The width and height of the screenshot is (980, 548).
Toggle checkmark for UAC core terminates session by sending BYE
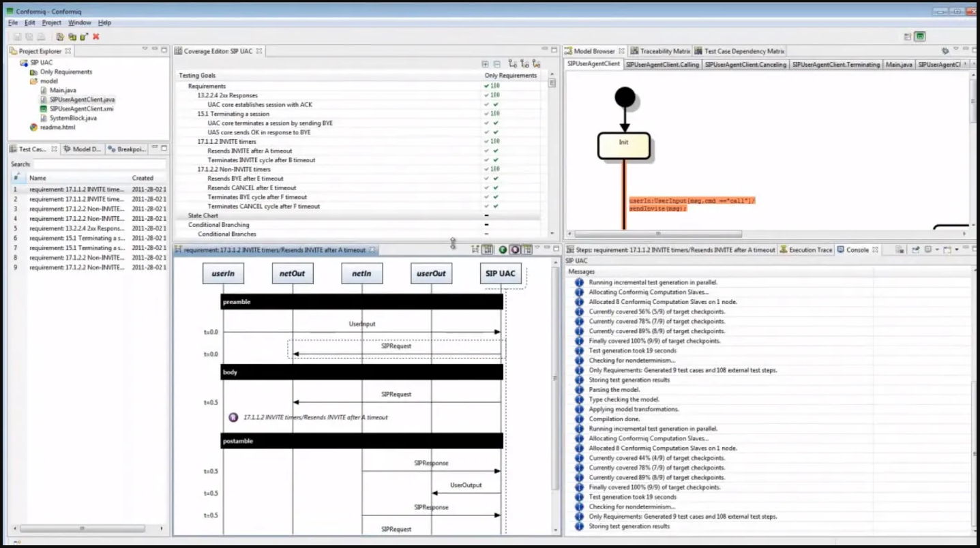point(496,123)
